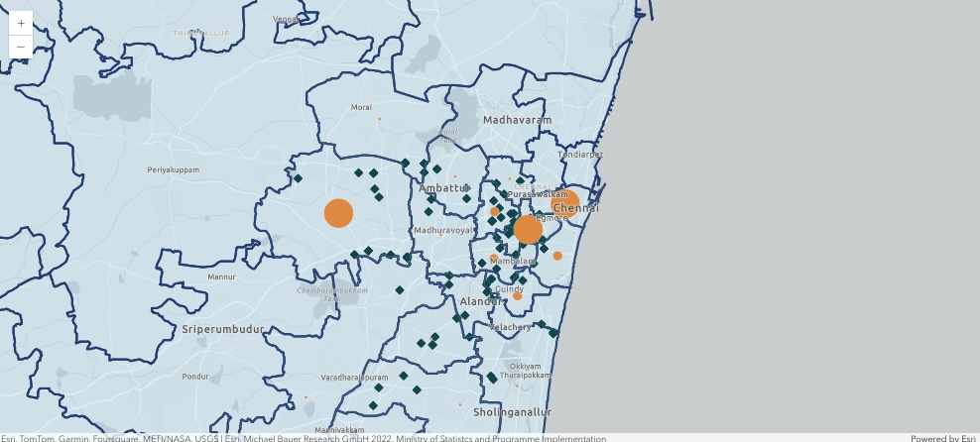
Task: Click the Madhavaram place label
Action: (516, 120)
